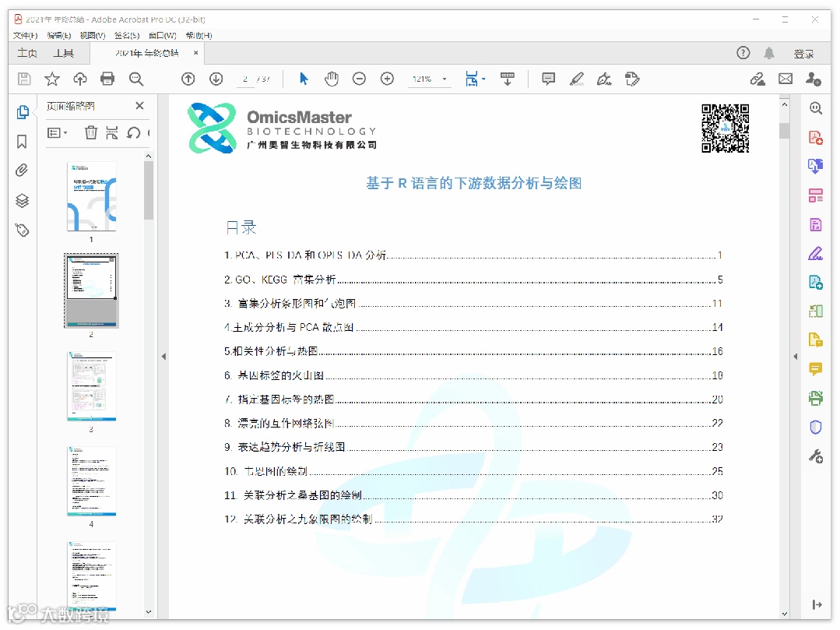This screenshot has width=840, height=630.
Task: Go to previous page arrow
Action: tap(188, 79)
